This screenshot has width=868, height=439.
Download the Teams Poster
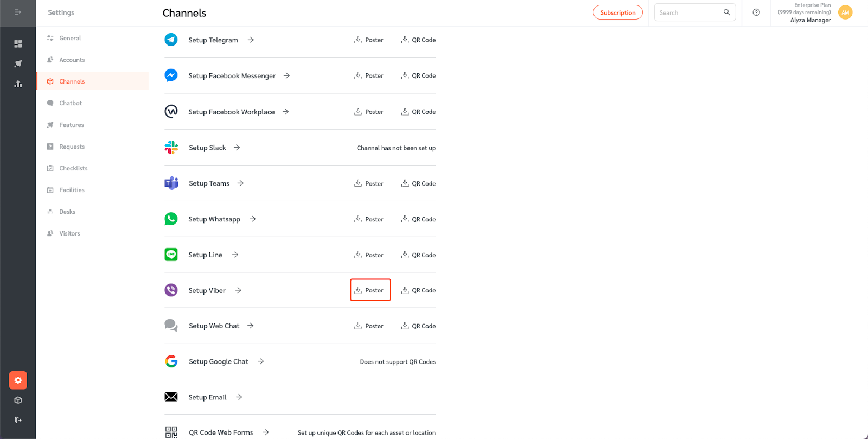(369, 183)
